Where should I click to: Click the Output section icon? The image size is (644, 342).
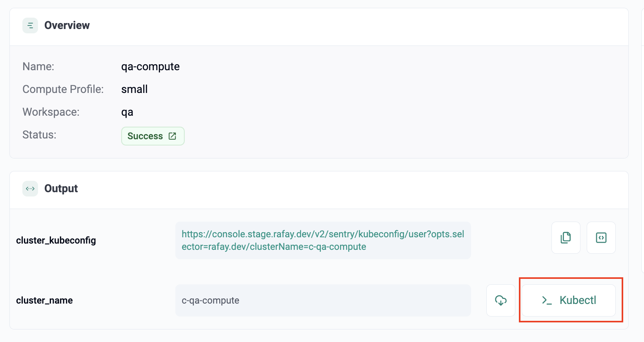click(30, 189)
